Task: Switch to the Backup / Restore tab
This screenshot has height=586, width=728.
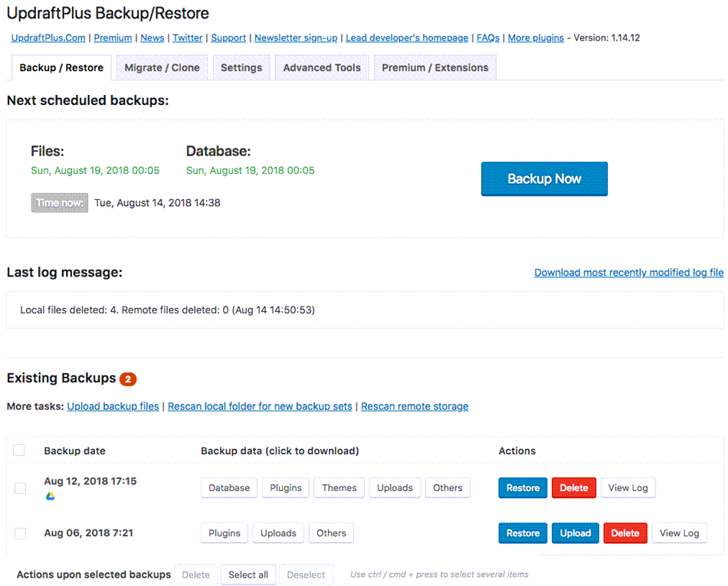Action: point(61,67)
